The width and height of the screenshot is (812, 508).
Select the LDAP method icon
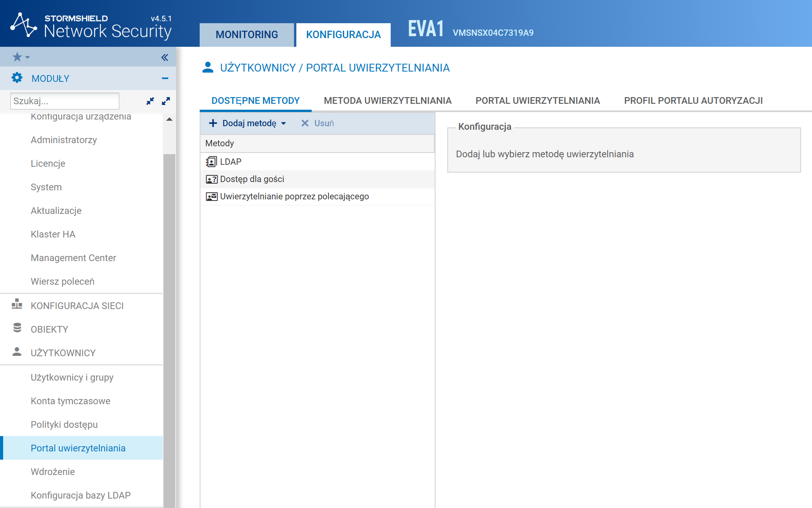(211, 162)
